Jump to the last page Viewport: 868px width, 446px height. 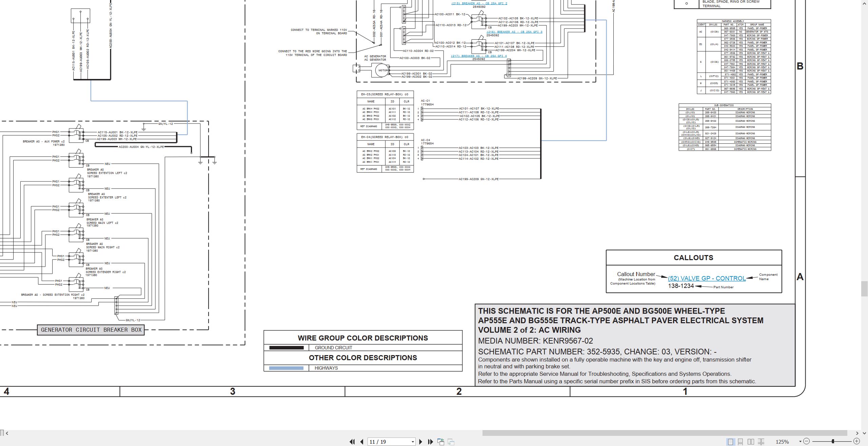(x=430, y=442)
